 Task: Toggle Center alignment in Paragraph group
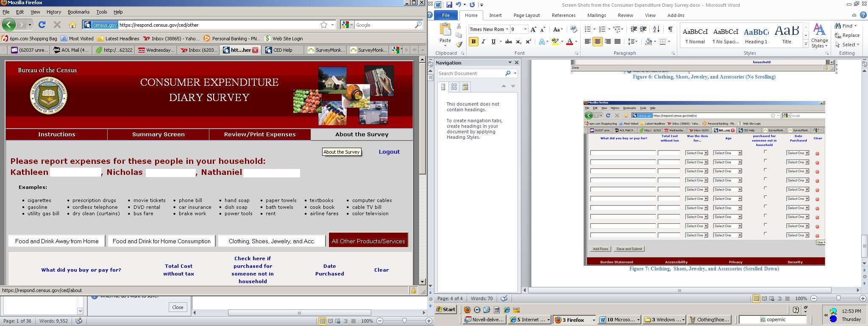point(598,42)
